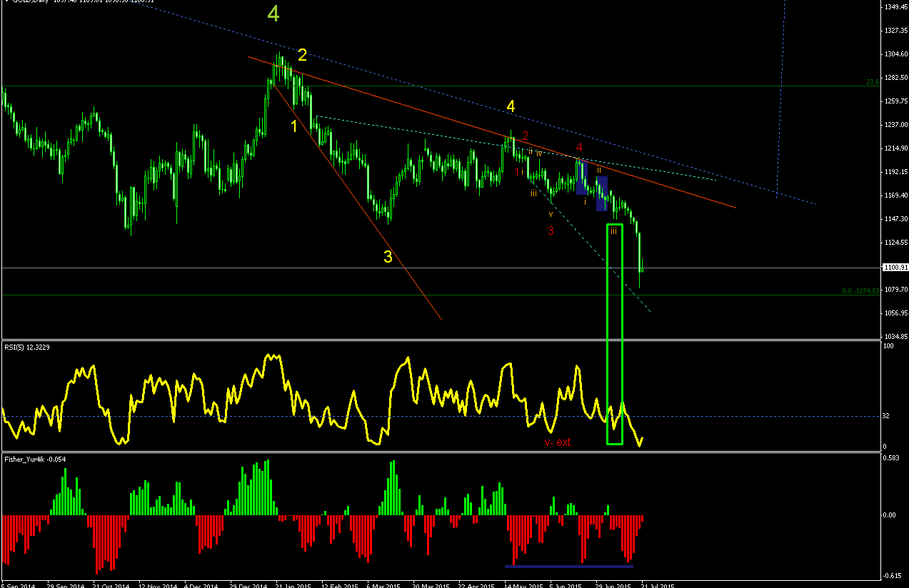Select the red wave 1 label
This screenshot has height=588, width=909.
pos(518,172)
